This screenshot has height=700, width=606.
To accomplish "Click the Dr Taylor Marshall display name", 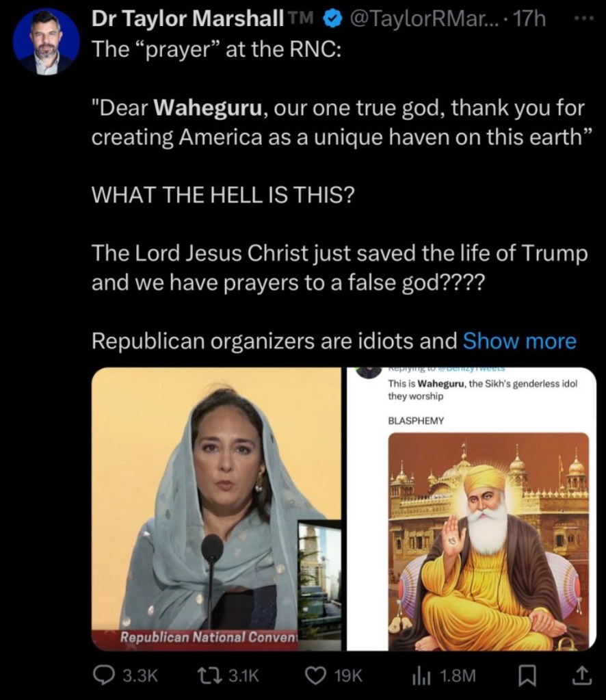I will click(187, 18).
